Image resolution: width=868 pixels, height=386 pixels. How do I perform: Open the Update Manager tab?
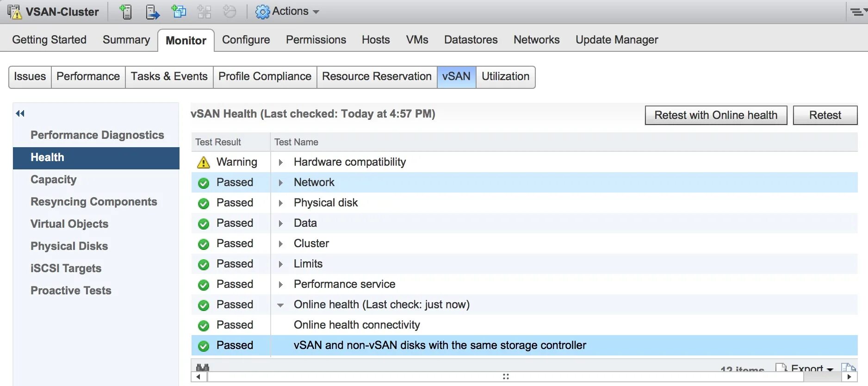coord(617,40)
